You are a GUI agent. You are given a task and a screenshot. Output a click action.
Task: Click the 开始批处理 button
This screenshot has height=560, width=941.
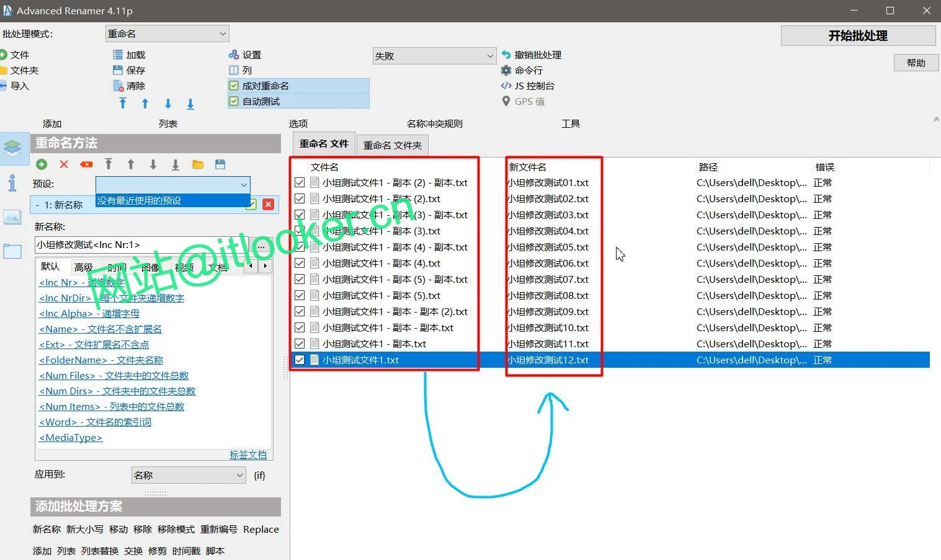click(858, 36)
